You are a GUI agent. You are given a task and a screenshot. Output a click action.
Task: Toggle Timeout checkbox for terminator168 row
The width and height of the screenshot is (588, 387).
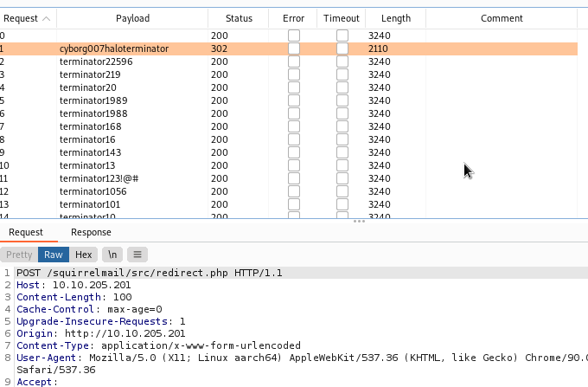pyautogui.click(x=342, y=126)
